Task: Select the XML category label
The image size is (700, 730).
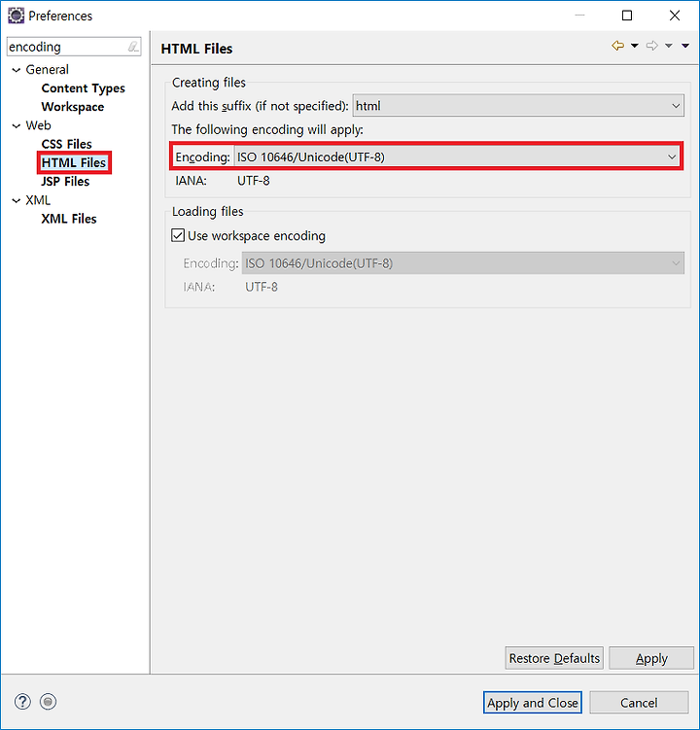Action: pyautogui.click(x=38, y=200)
